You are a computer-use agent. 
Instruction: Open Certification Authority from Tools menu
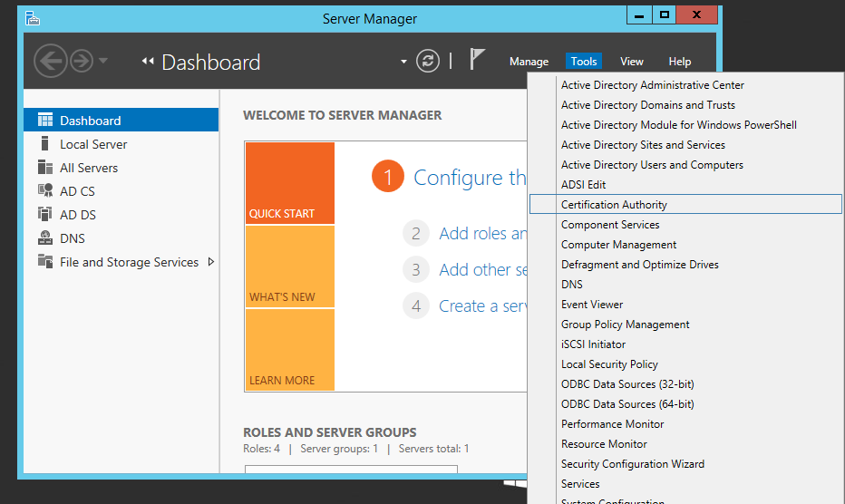tap(685, 204)
